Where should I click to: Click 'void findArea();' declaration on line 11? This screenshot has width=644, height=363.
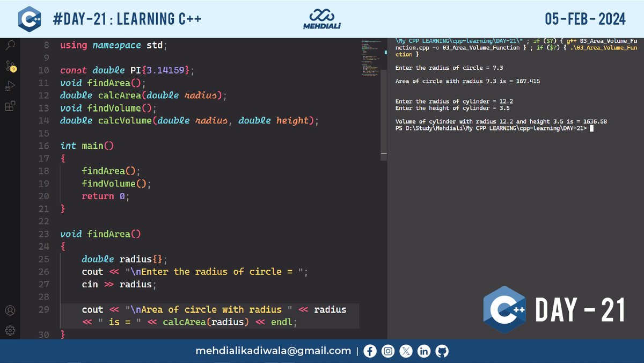click(103, 83)
